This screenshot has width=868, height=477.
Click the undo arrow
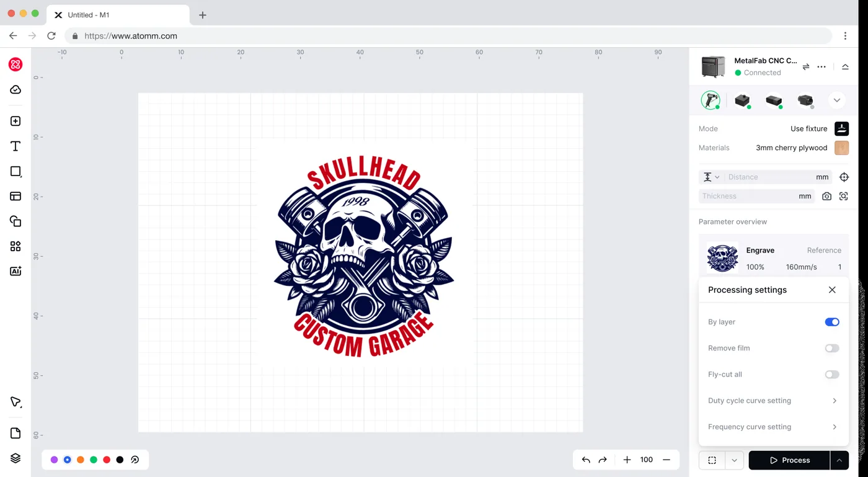tap(586, 460)
